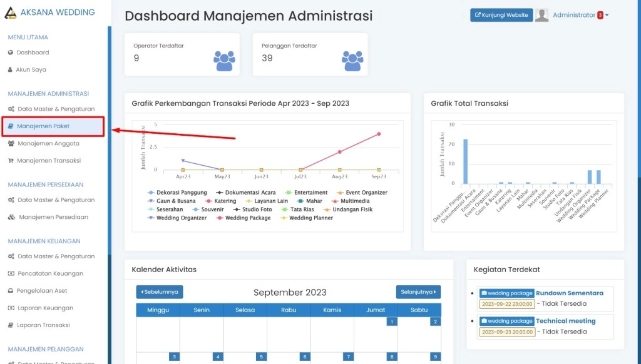Click the Aksana Wedding logo icon
Image resolution: width=641 pixels, height=364 pixels.
[11, 13]
